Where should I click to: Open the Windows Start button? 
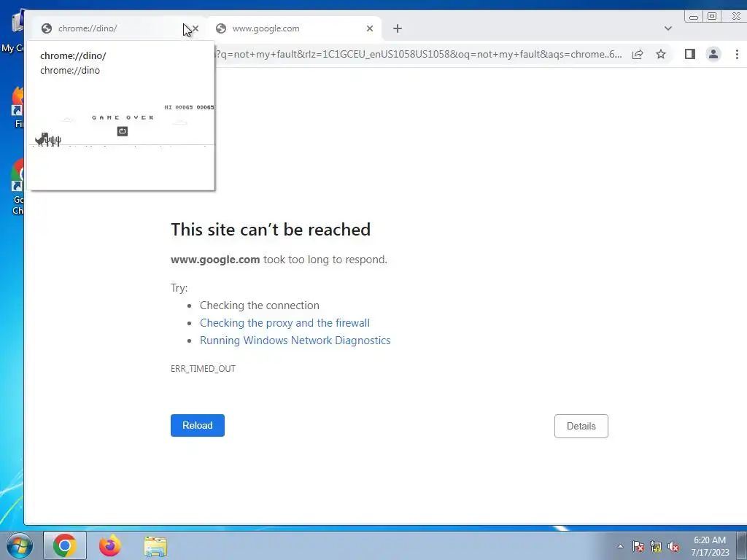(19, 545)
